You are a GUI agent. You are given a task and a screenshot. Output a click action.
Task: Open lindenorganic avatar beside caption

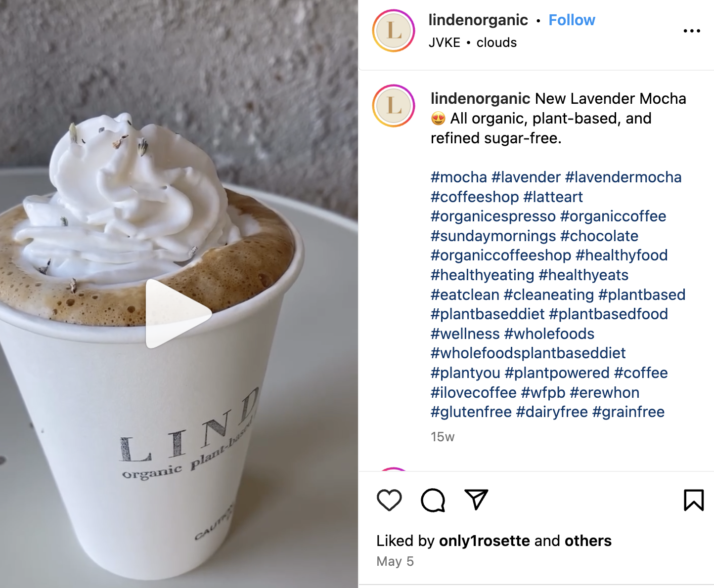coord(394,106)
